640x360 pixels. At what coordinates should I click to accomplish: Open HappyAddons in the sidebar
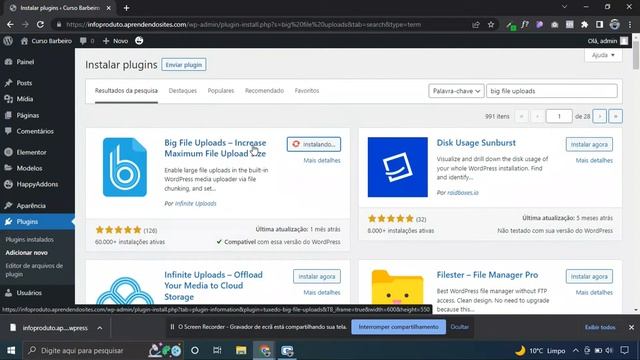(x=37, y=184)
